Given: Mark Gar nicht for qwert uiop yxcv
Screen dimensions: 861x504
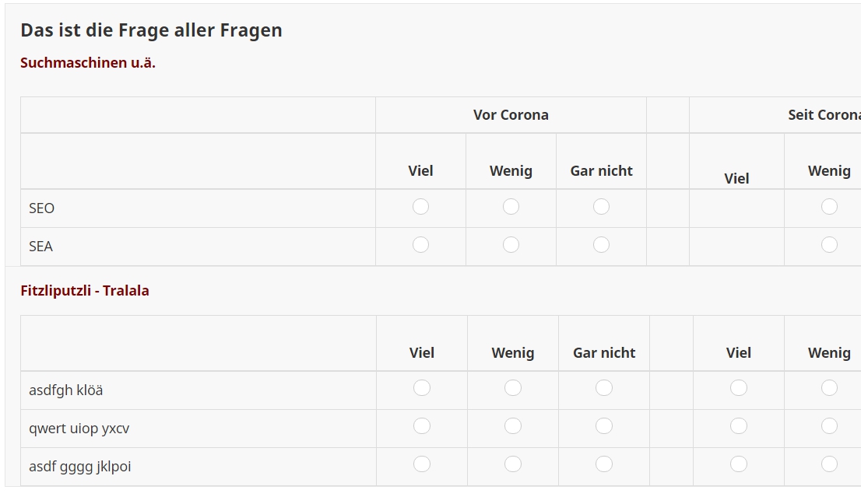Looking at the screenshot, I should [x=604, y=426].
